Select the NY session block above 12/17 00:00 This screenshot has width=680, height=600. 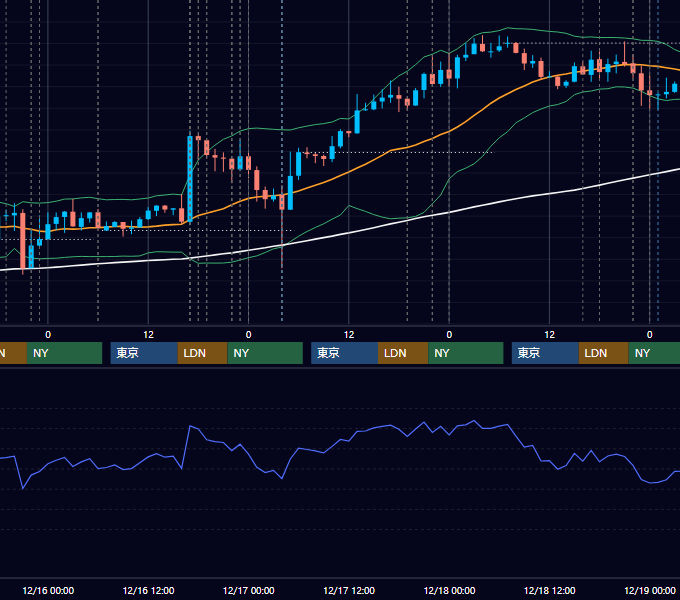265,353
